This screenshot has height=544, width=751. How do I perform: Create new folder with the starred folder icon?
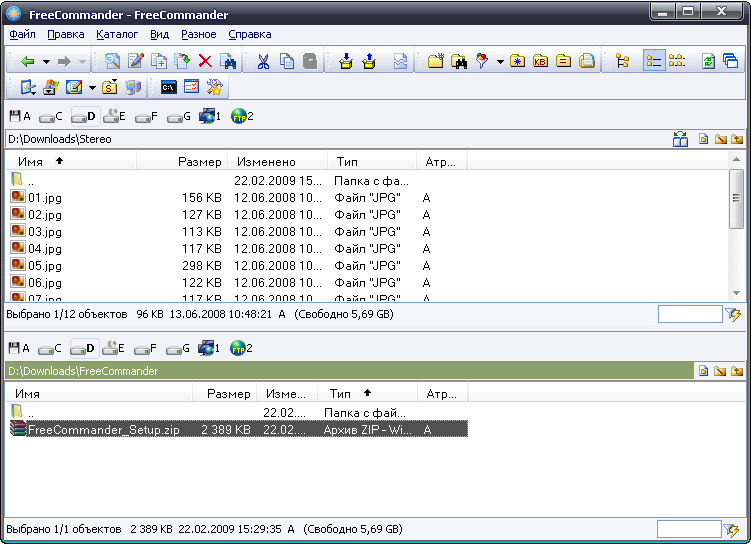(436, 61)
